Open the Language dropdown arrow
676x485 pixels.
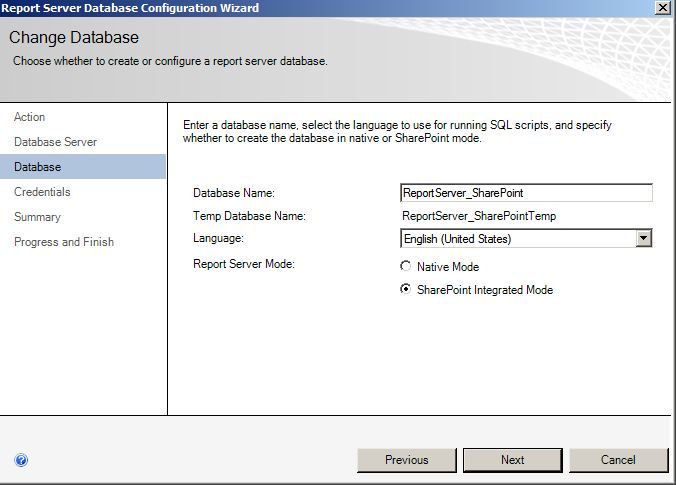point(643,238)
